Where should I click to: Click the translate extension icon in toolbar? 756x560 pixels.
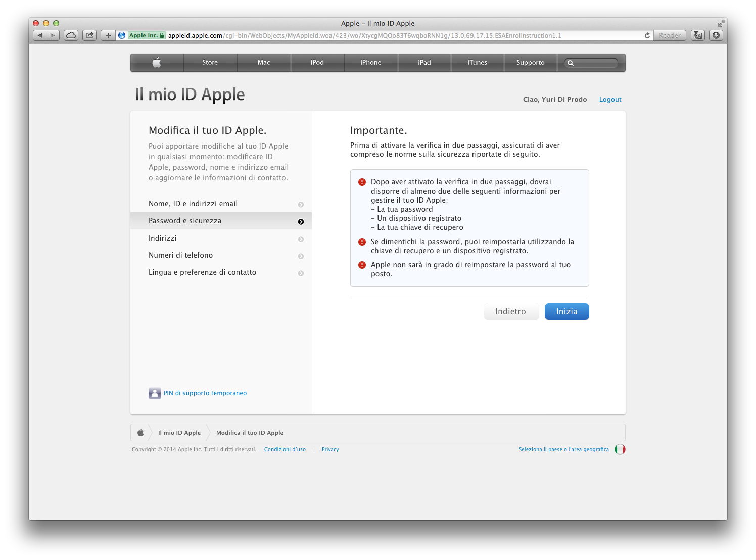tap(698, 35)
